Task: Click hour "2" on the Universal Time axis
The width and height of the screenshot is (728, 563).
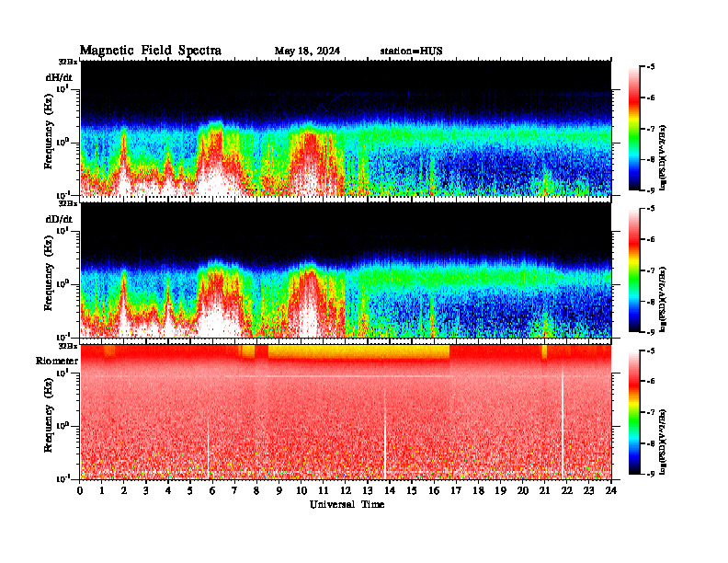Action: (124, 490)
